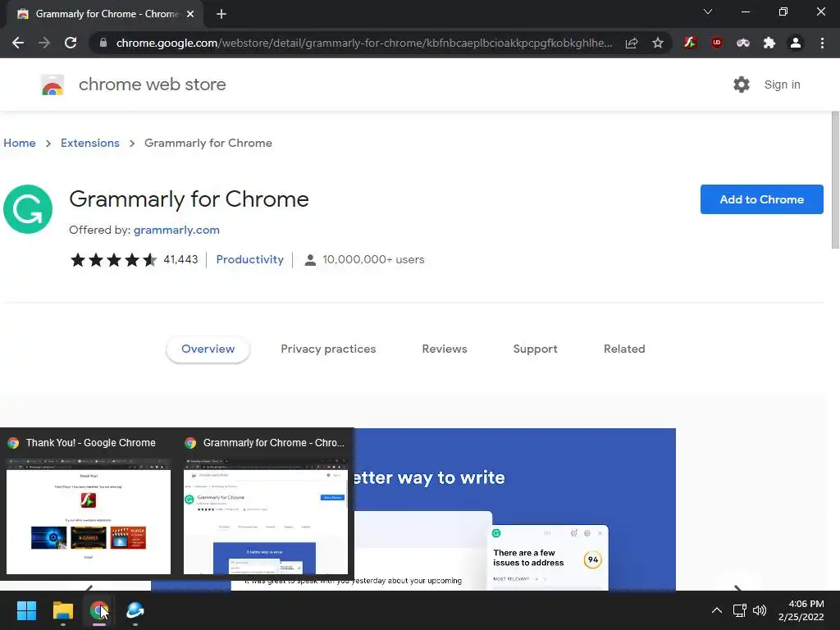The image size is (840, 630).
Task: Select the Grammarly for Chrome browser tab
Action: pyautogui.click(x=106, y=14)
